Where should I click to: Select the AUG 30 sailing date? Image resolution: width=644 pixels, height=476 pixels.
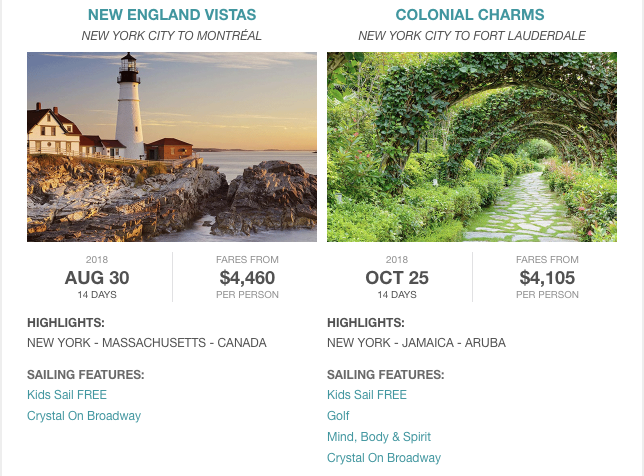(x=97, y=278)
